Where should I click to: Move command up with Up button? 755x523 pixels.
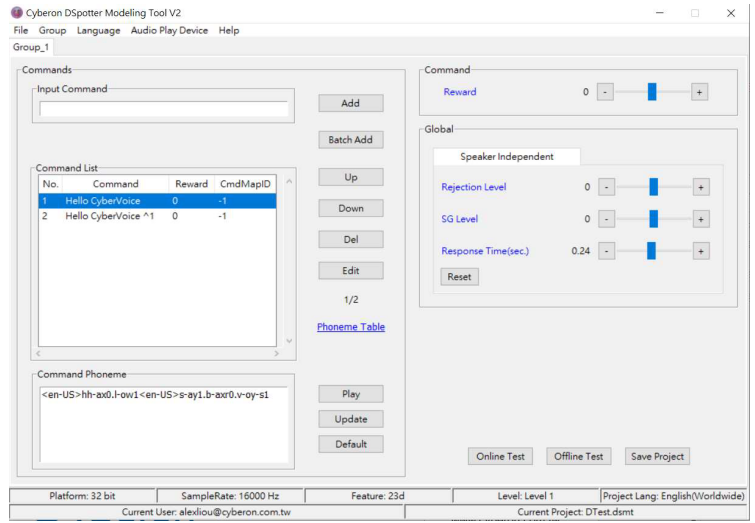pos(351,177)
